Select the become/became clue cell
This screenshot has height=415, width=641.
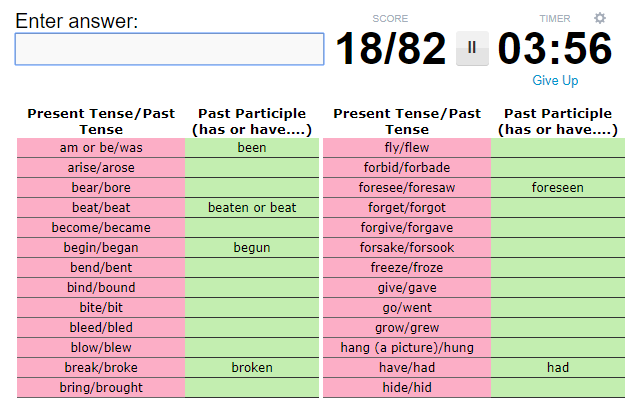coord(101,228)
